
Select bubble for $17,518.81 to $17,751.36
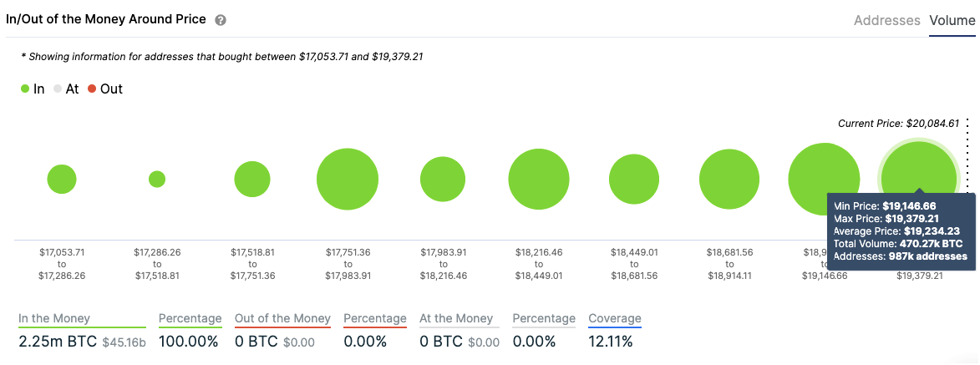(252, 180)
